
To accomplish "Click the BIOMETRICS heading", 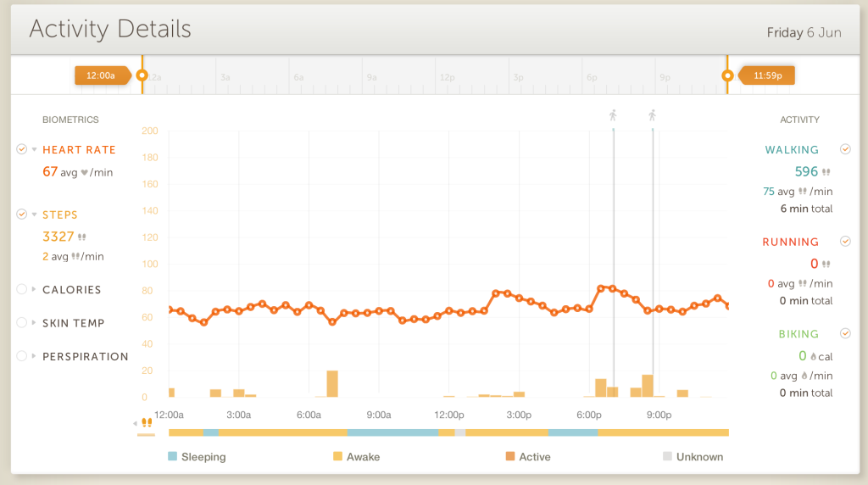I will point(70,120).
